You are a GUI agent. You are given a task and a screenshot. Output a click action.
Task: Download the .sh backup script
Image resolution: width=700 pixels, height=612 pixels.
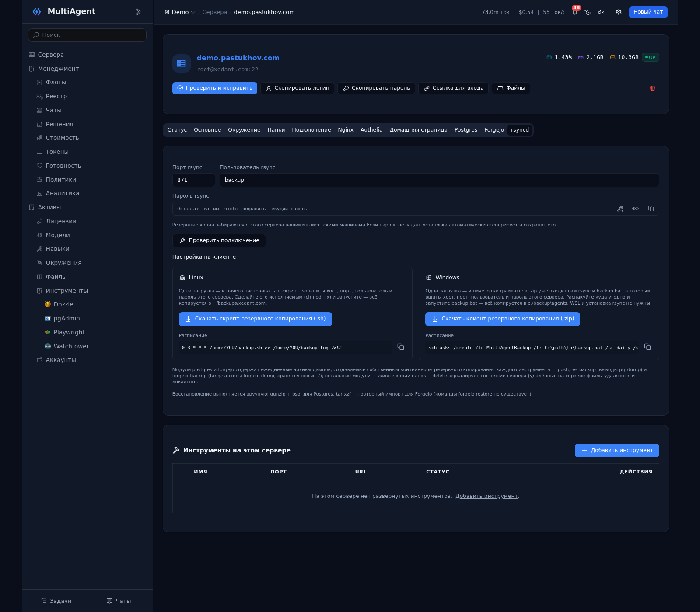pos(255,319)
